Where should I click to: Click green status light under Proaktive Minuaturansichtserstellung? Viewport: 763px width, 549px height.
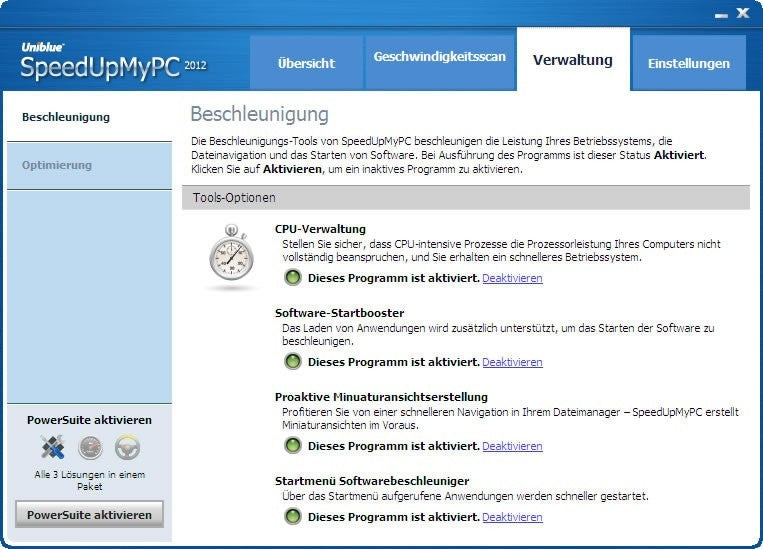pos(292,445)
